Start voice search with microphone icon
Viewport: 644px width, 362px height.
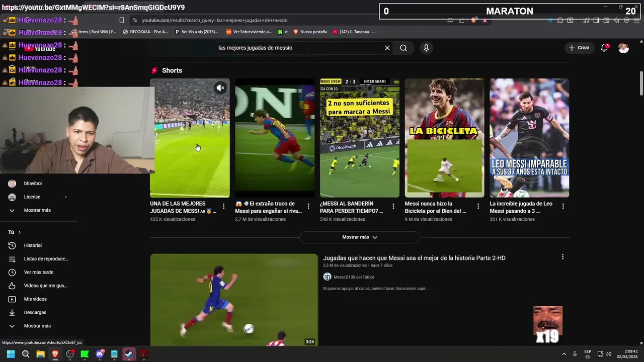426,48
